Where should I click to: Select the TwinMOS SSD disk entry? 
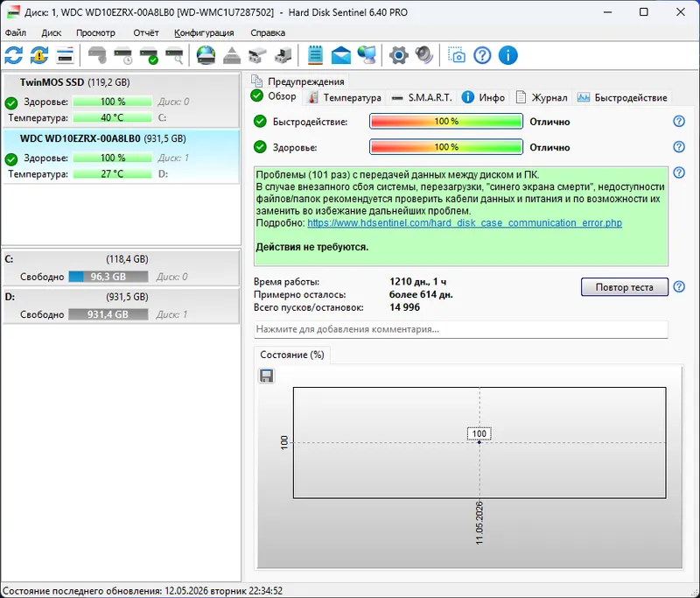coord(122,101)
